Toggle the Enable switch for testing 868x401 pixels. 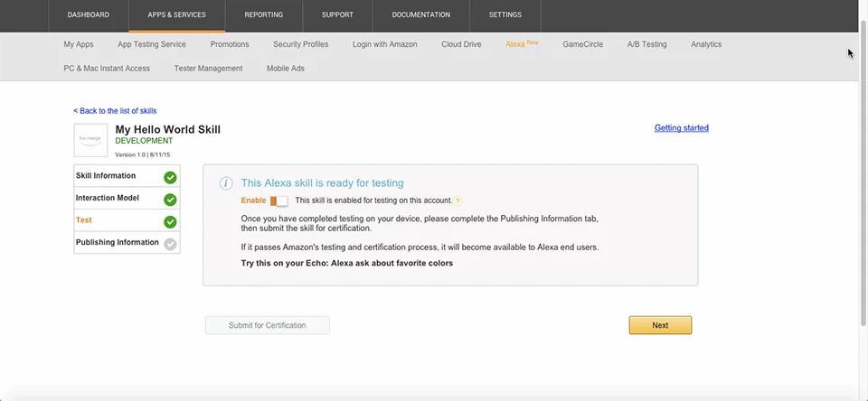[279, 200]
